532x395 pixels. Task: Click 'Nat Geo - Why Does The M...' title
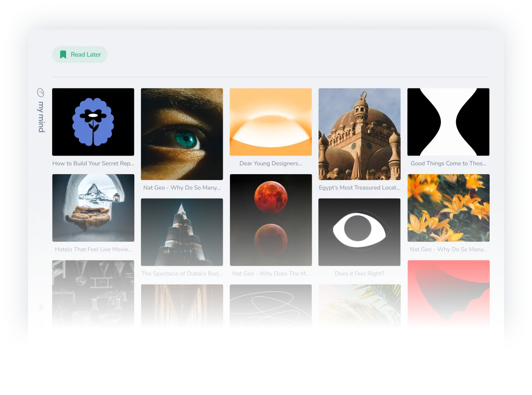(271, 273)
